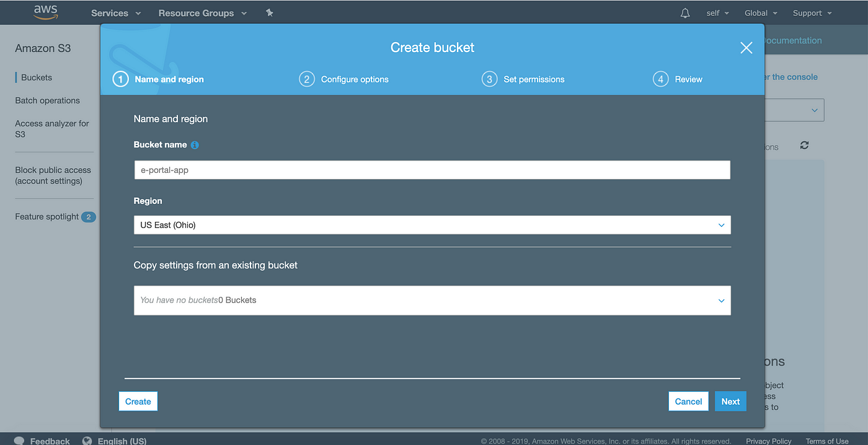Screen dimensions: 868x445
Task: Click the Create button
Action: pyautogui.click(x=138, y=402)
